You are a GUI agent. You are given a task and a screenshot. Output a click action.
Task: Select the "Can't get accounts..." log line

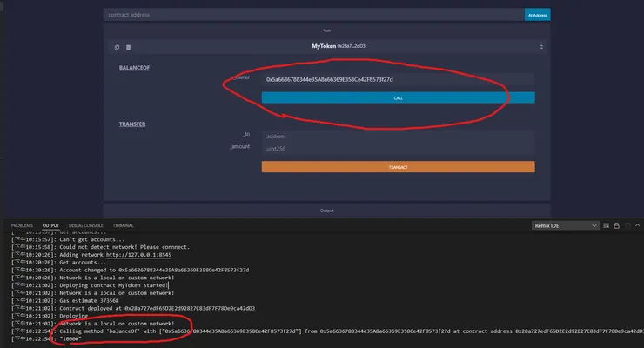pyautogui.click(x=68, y=239)
